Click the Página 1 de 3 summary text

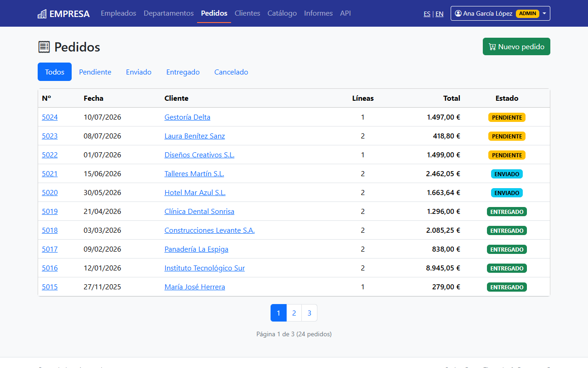coord(294,334)
